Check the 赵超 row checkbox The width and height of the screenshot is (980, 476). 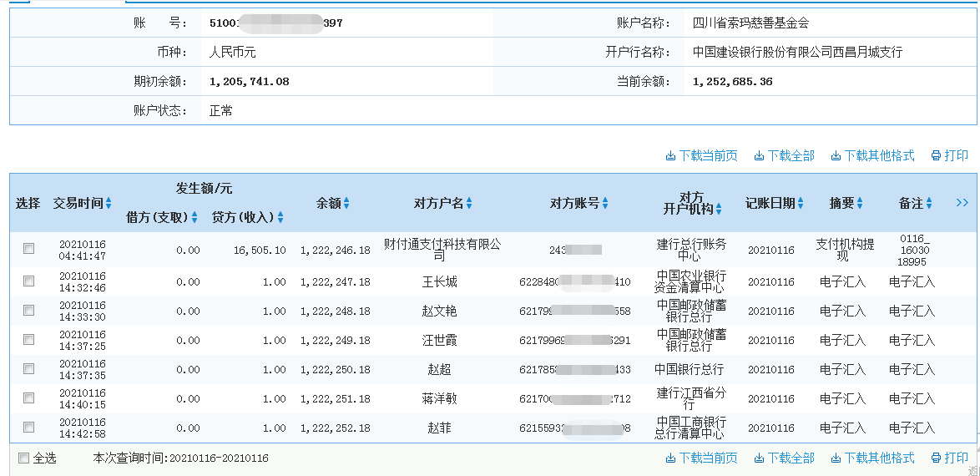point(28,369)
